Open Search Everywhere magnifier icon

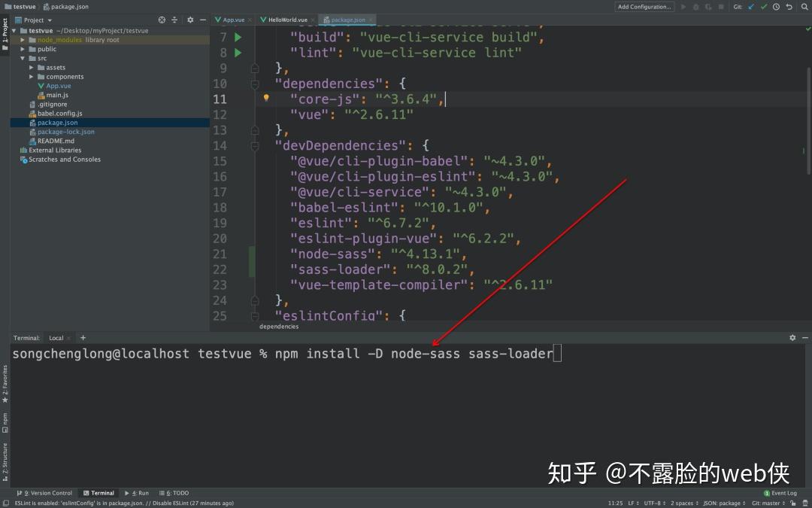pyautogui.click(x=804, y=7)
